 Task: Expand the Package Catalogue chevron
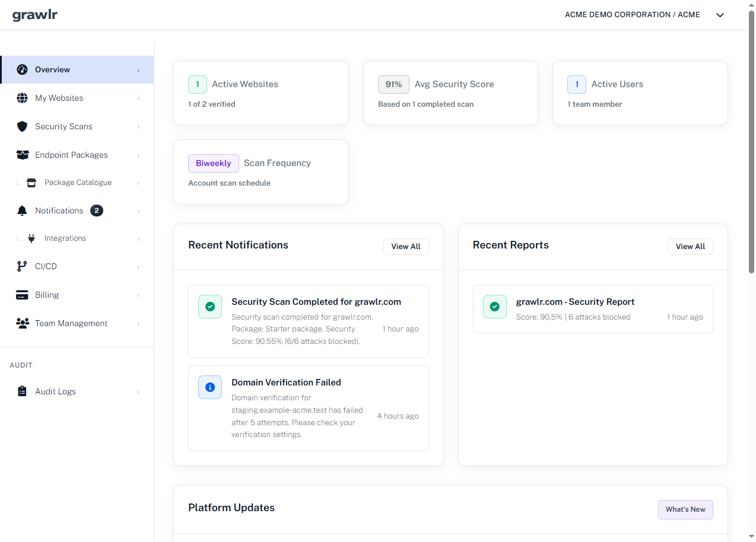[x=138, y=183]
